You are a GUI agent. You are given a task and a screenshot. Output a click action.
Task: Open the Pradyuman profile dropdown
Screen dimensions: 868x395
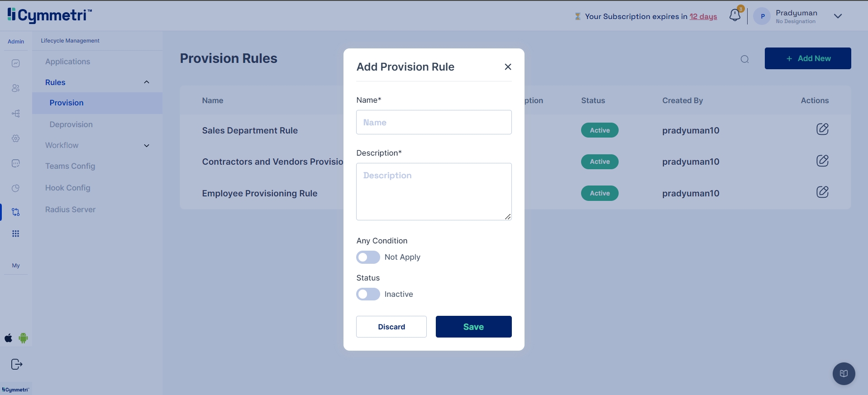pos(838,16)
